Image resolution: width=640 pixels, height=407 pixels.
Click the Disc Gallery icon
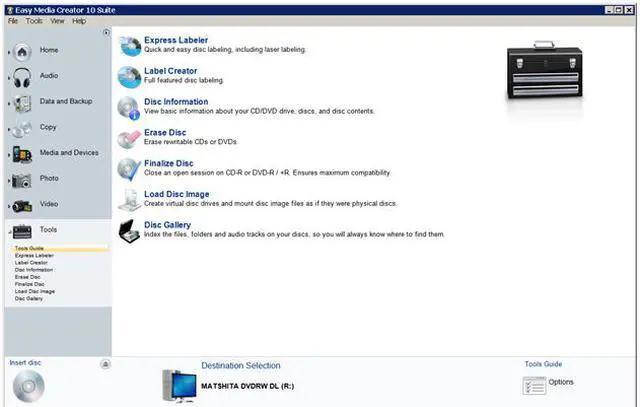click(129, 231)
